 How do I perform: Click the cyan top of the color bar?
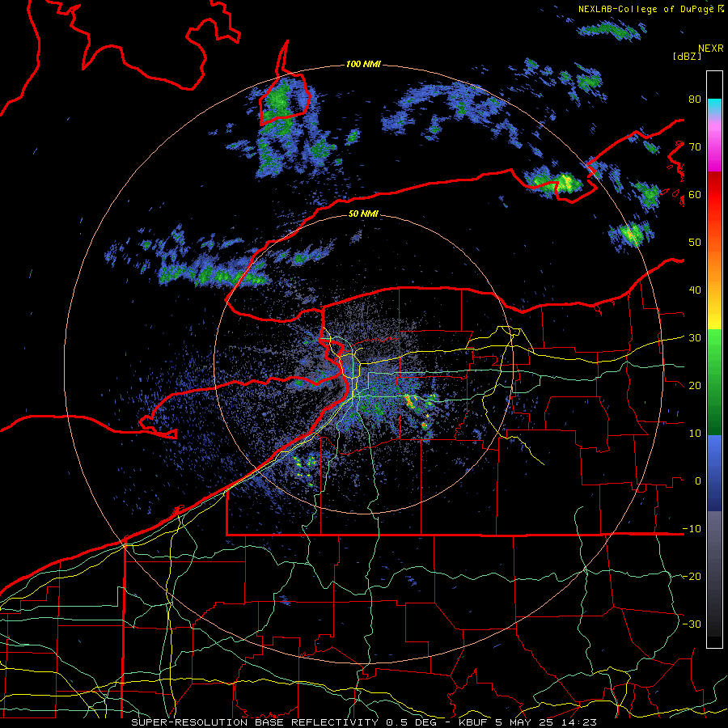[x=714, y=106]
